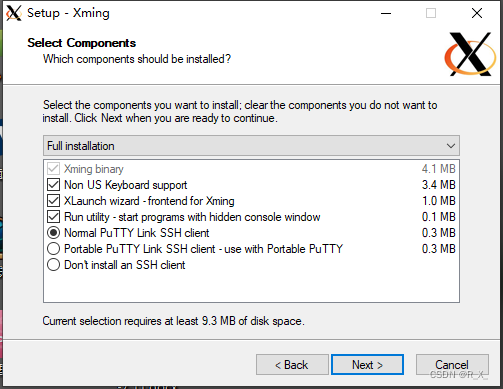Close the Setup - Xming window
The width and height of the screenshot is (503, 389).
477,13
